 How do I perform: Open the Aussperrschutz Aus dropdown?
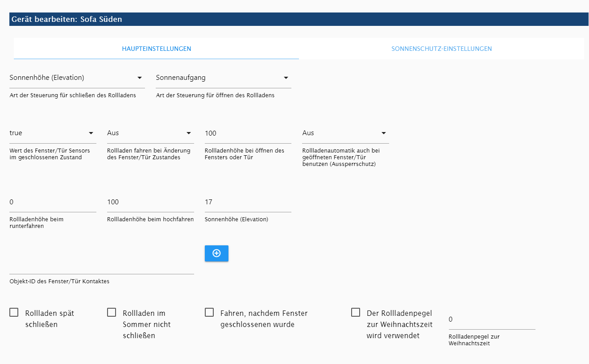345,133
